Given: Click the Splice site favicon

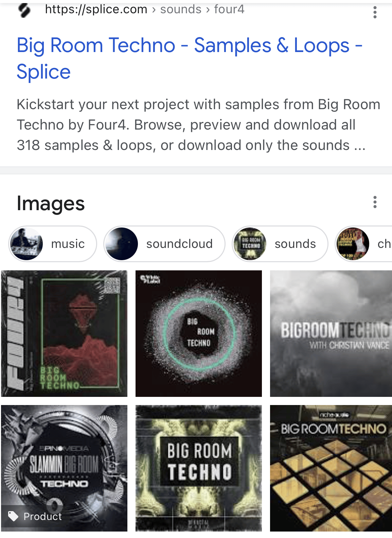Looking at the screenshot, I should (24, 10).
